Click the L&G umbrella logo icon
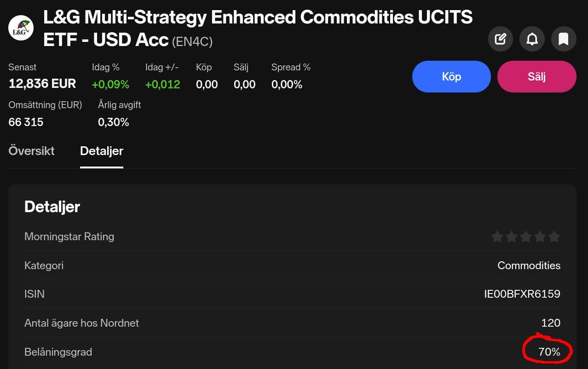This screenshot has height=369, width=588. click(x=21, y=28)
